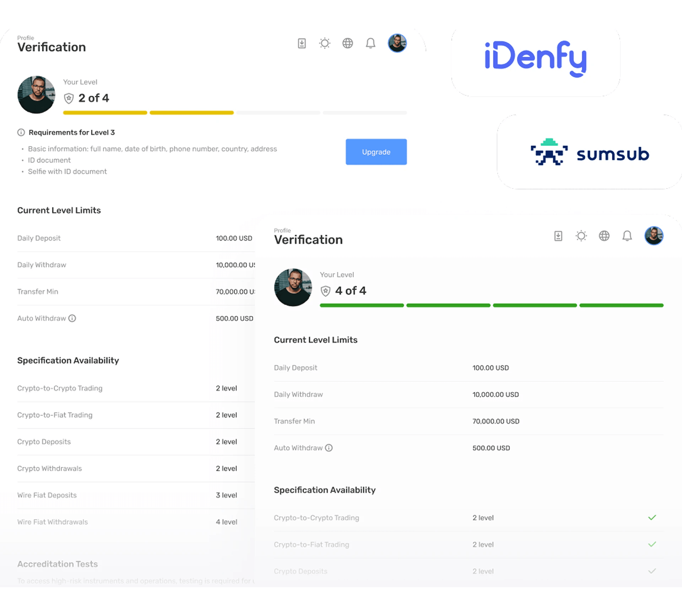Click info icon next to Auto Withdraw in the left panel
Viewport: 682px width, 616px height.
tap(72, 318)
